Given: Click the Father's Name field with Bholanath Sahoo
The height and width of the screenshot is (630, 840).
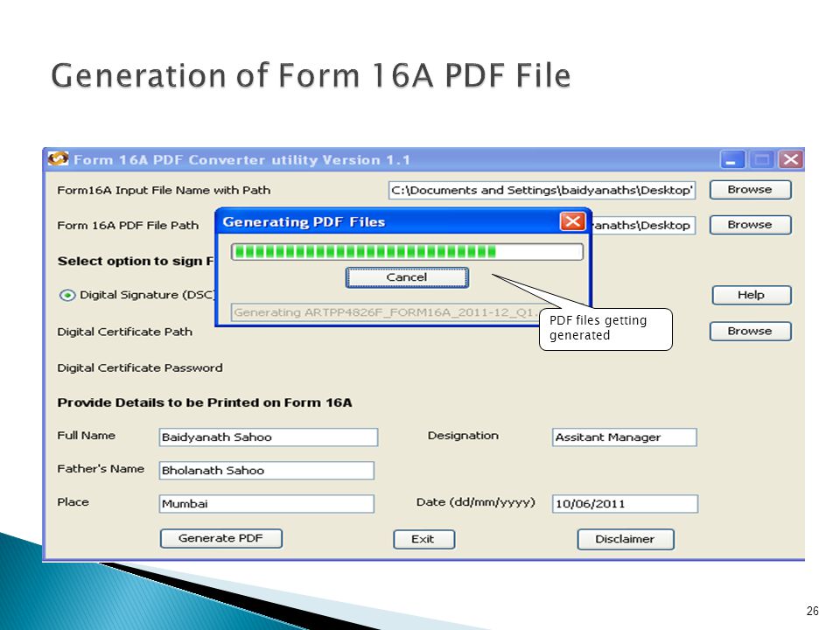Looking at the screenshot, I should 266,471.
